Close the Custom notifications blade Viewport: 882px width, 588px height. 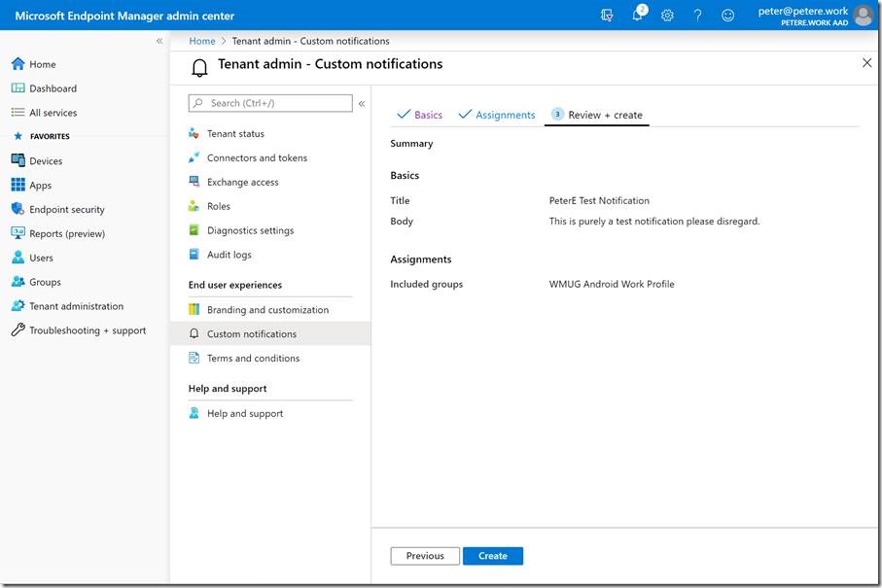pyautogui.click(x=867, y=63)
